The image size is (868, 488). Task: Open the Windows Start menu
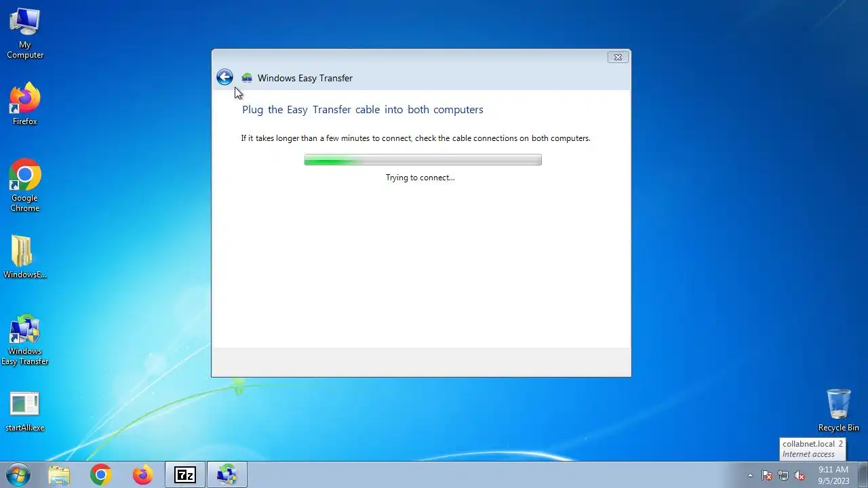point(18,475)
